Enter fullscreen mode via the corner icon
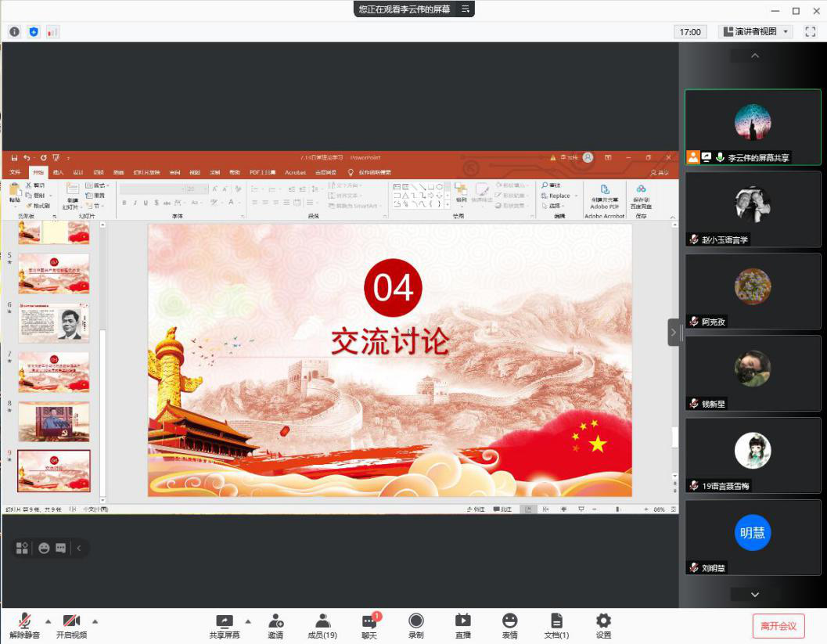The width and height of the screenshot is (827, 644). (811, 31)
